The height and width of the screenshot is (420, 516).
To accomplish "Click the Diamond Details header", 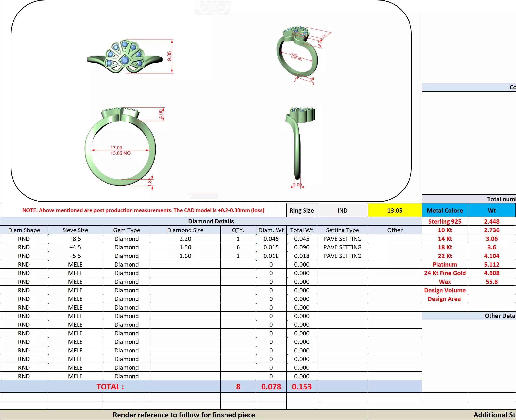I will 211,221.
